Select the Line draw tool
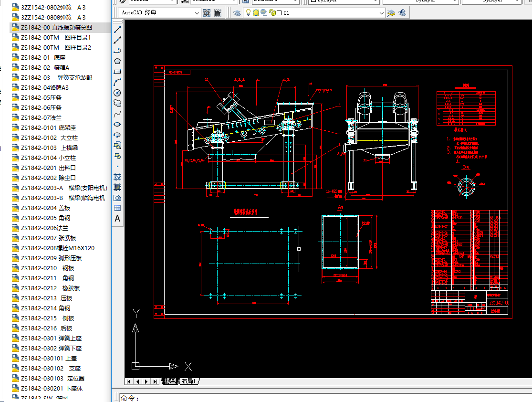This screenshot has height=402, width=532. (x=117, y=30)
